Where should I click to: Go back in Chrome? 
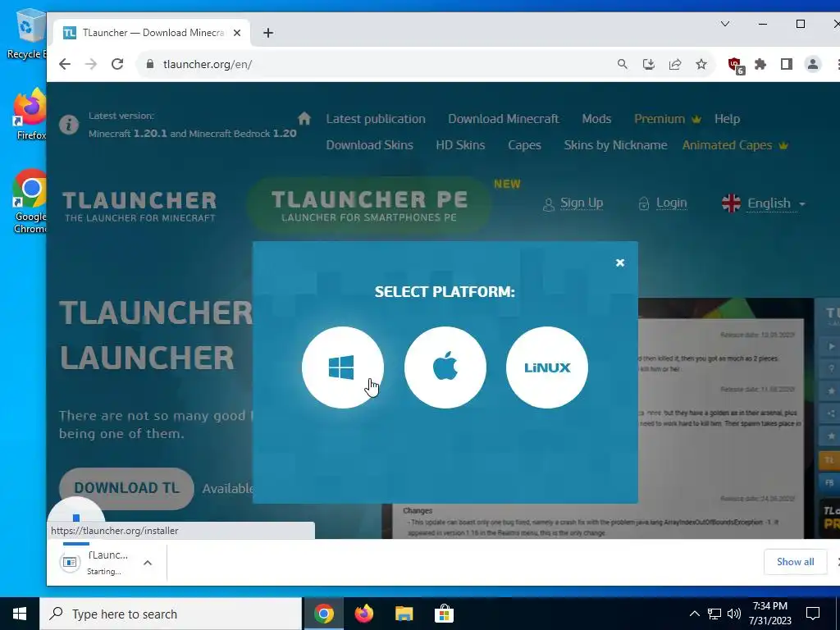65,64
